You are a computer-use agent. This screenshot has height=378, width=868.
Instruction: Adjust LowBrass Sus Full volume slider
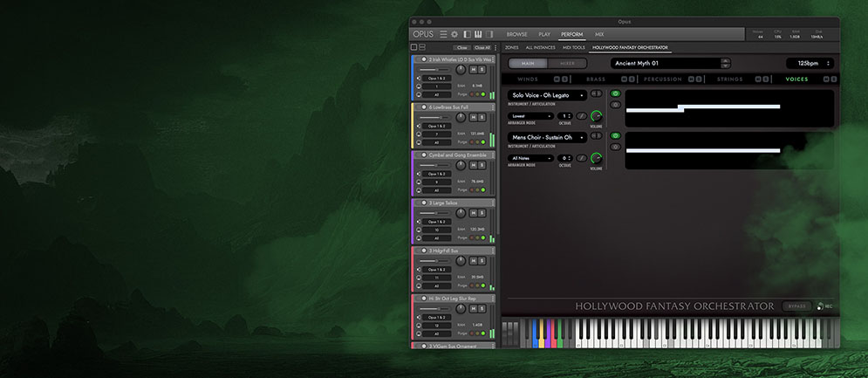(x=435, y=118)
